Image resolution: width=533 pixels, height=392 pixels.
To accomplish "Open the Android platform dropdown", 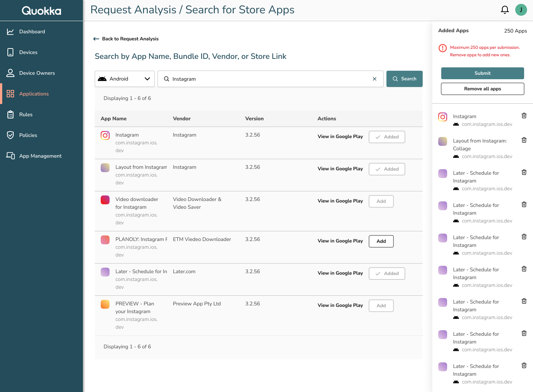I will click(x=125, y=79).
